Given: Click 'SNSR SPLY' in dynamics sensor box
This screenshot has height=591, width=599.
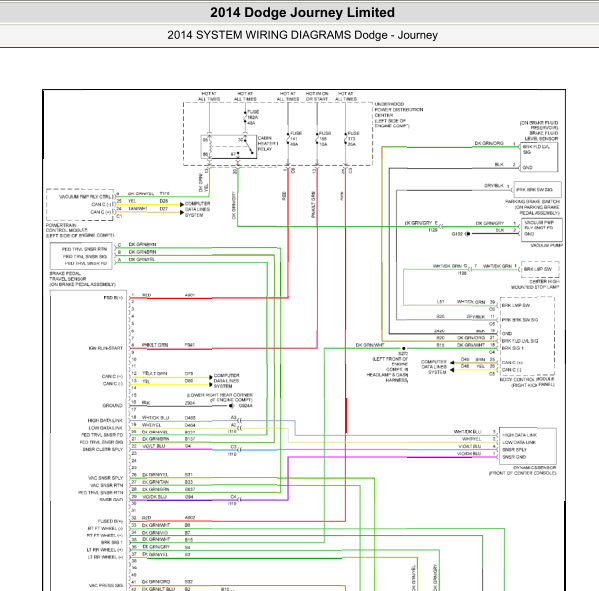Looking at the screenshot, I should pos(515,450).
